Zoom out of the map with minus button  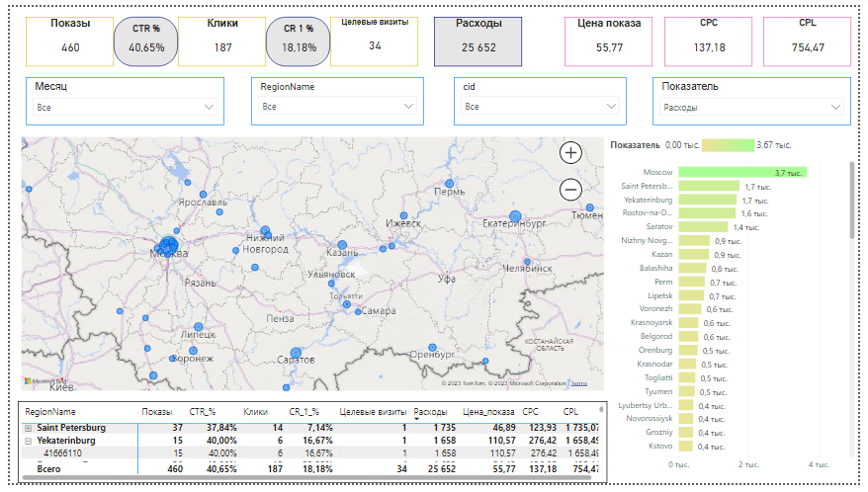click(x=570, y=190)
